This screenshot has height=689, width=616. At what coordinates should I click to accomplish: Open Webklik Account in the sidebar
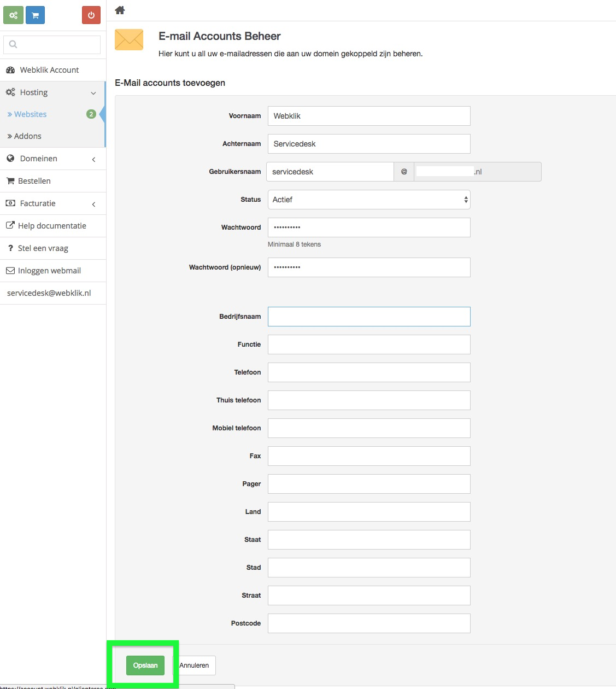pos(49,70)
